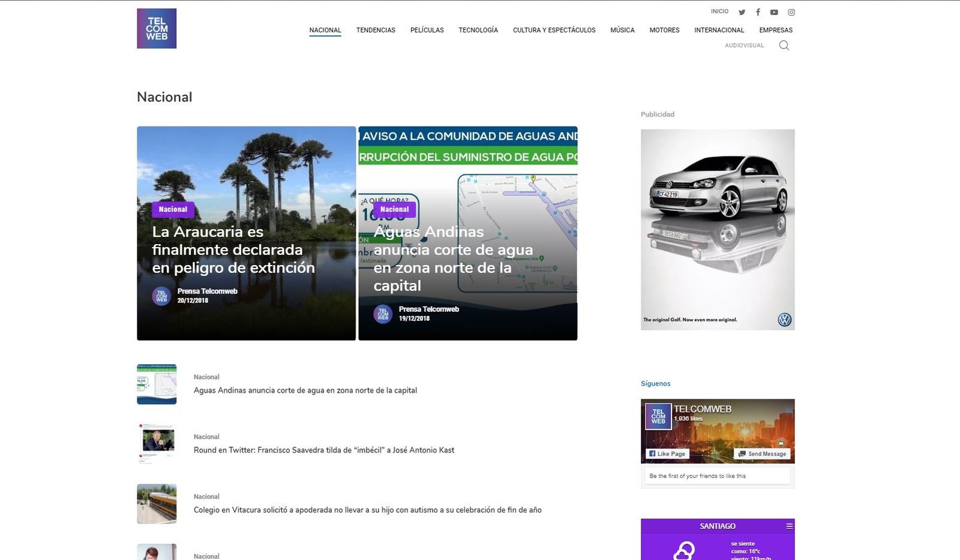Click the Inicio link at top
The width and height of the screenshot is (960, 560).
click(719, 11)
